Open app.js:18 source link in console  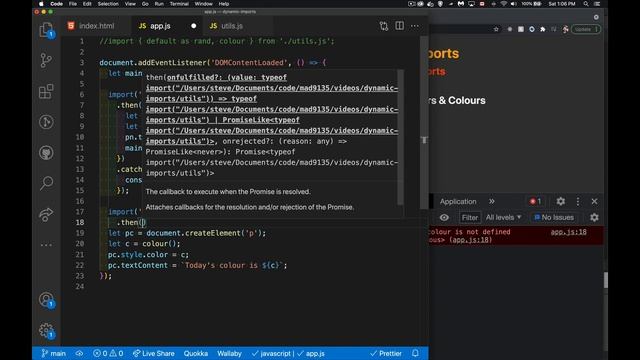[x=569, y=232]
